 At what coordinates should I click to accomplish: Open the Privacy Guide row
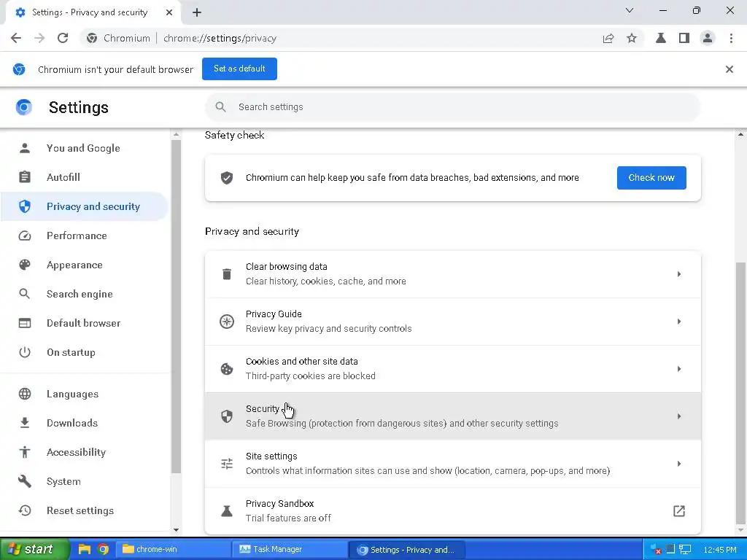pos(452,322)
